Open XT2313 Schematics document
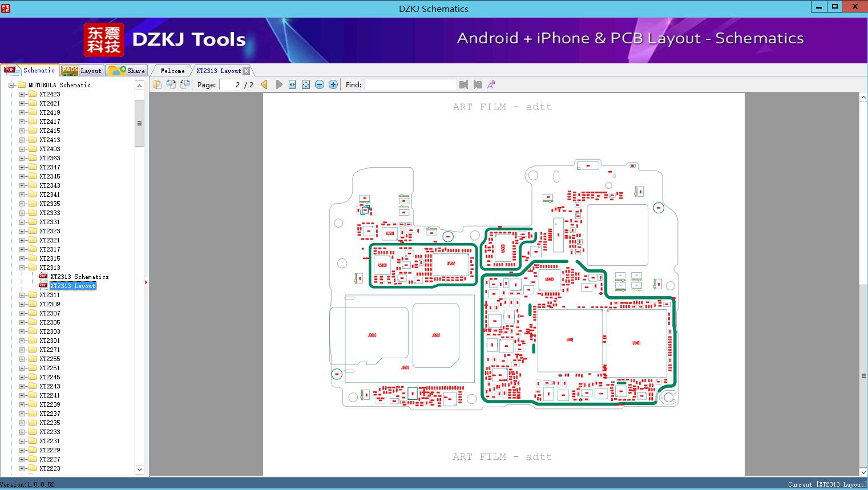The image size is (868, 490). coord(79,277)
